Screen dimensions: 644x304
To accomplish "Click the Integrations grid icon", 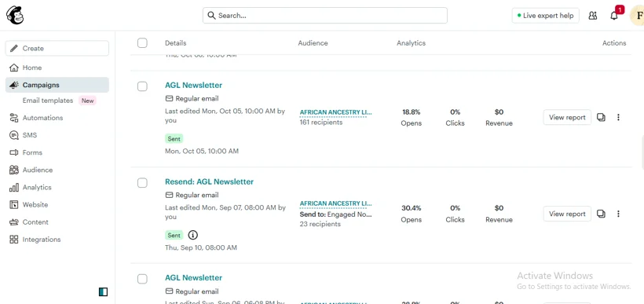I will [x=14, y=240].
